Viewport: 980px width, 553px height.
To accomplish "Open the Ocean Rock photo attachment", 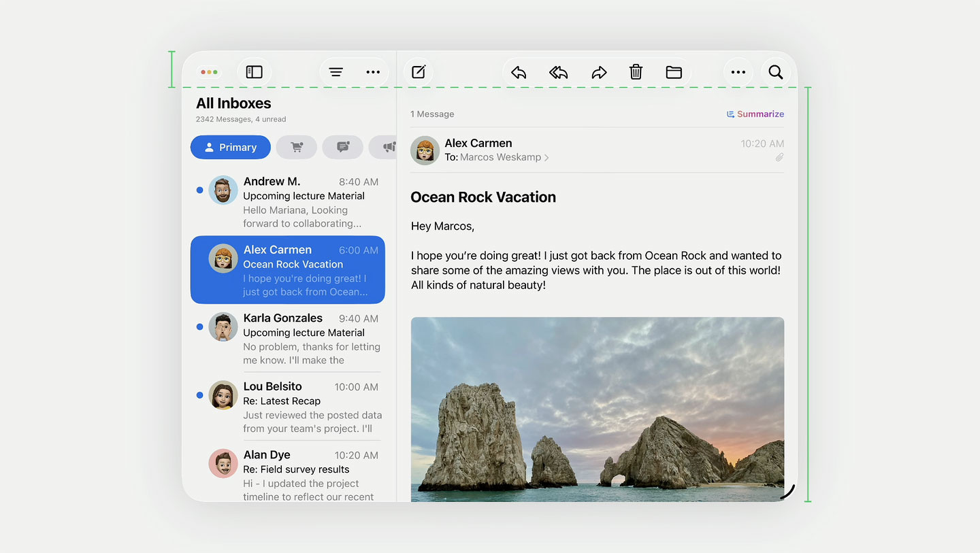I will (598, 409).
